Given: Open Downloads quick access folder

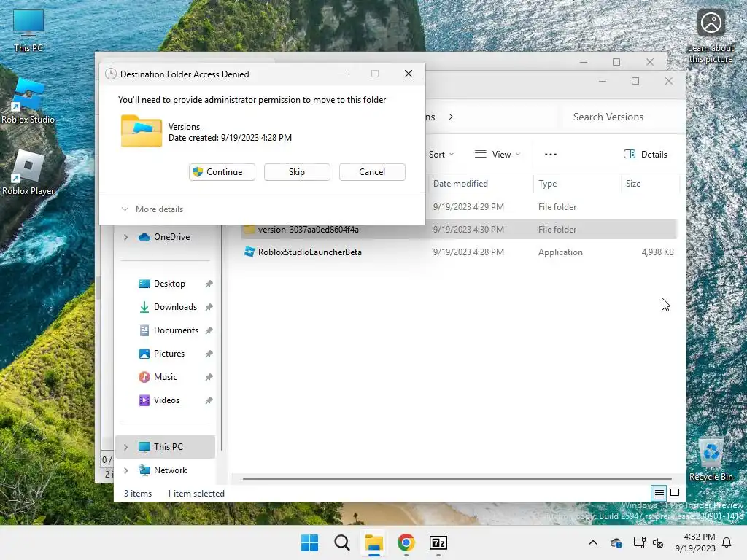Looking at the screenshot, I should pos(169,307).
